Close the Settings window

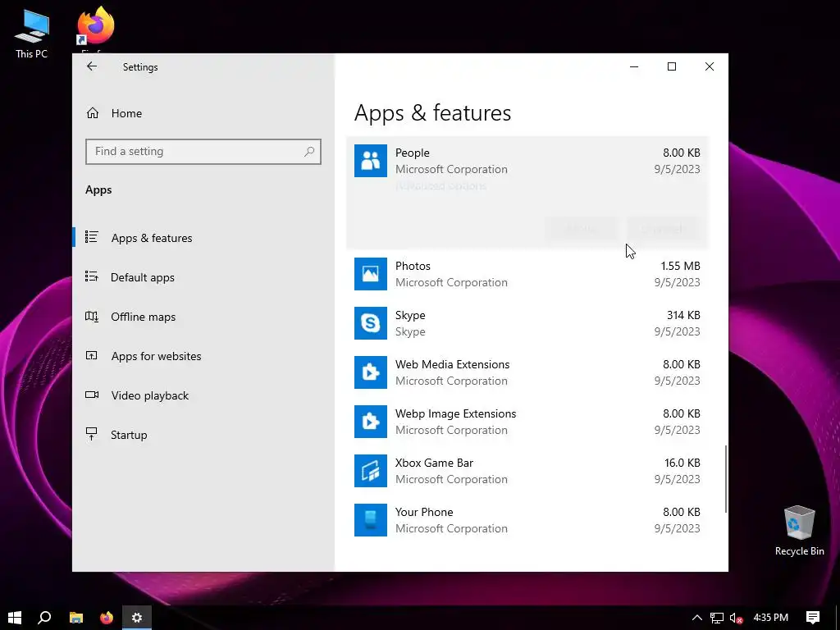coord(710,66)
